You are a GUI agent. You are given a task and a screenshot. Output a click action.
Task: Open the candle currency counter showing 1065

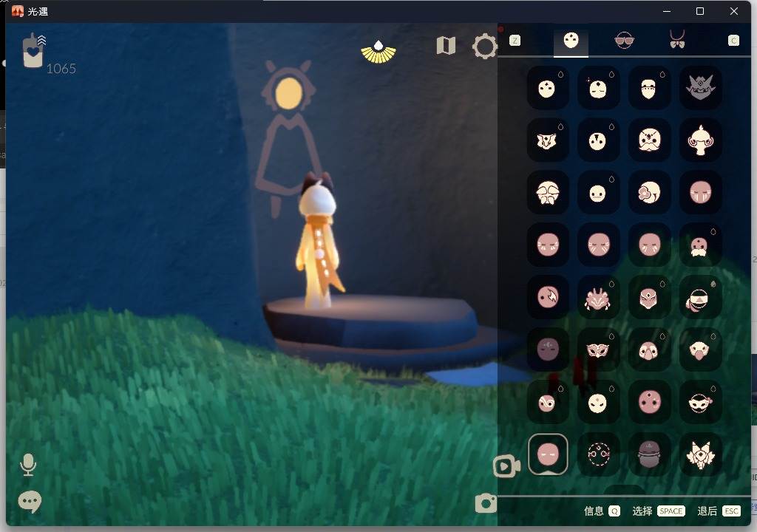coord(48,53)
